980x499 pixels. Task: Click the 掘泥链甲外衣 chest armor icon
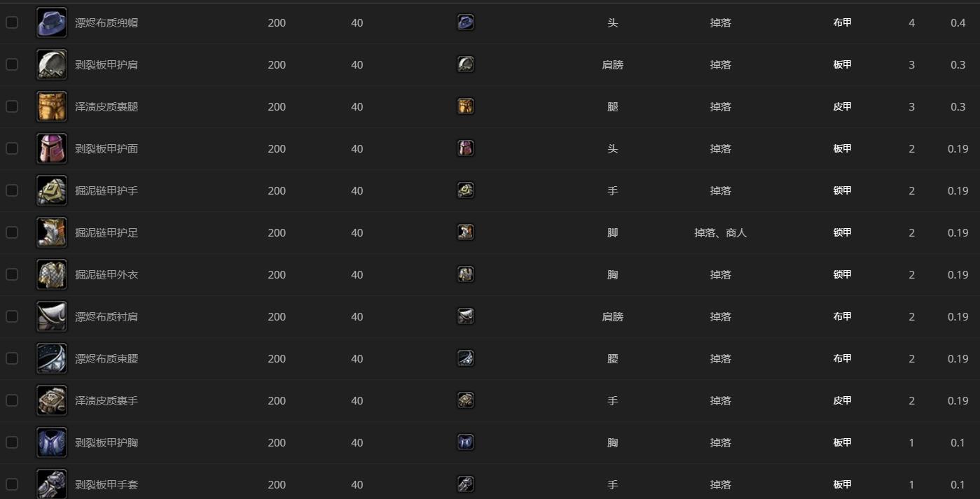pyautogui.click(x=51, y=274)
